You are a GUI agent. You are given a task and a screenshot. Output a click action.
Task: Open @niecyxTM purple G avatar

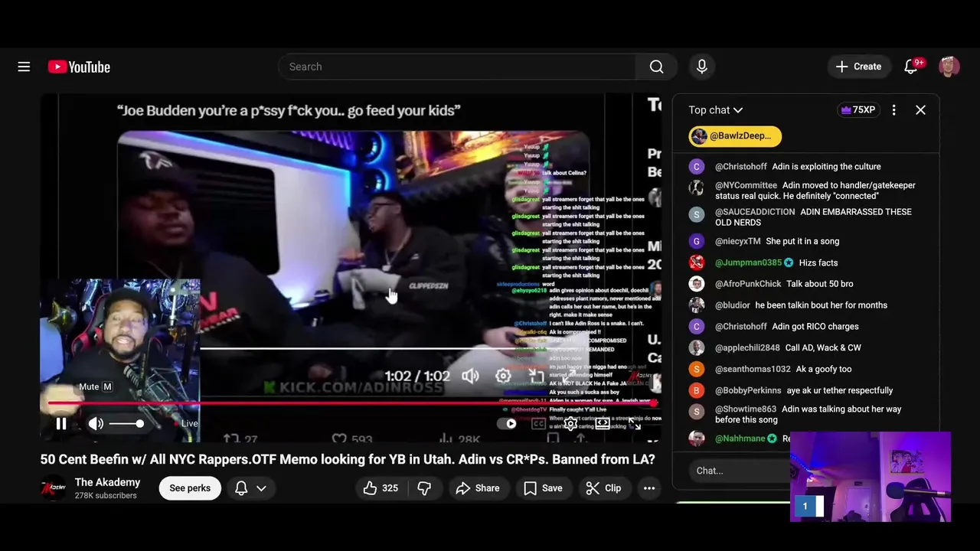coord(696,241)
